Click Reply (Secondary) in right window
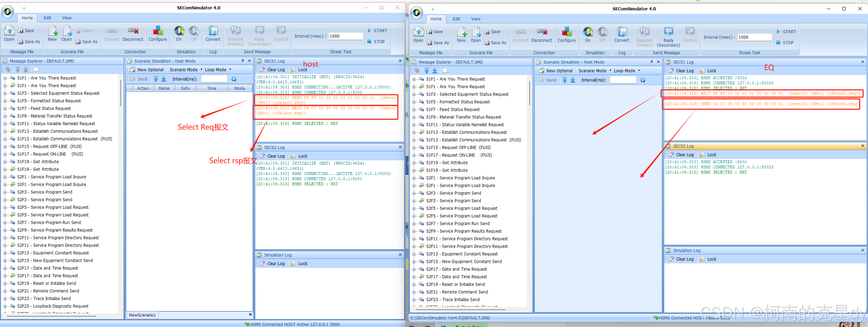 [668, 37]
